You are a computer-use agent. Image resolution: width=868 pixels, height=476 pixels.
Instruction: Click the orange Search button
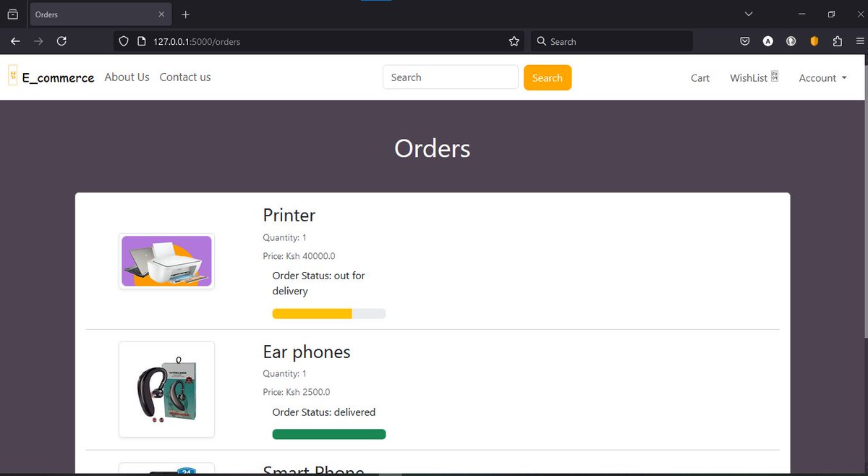548,77
